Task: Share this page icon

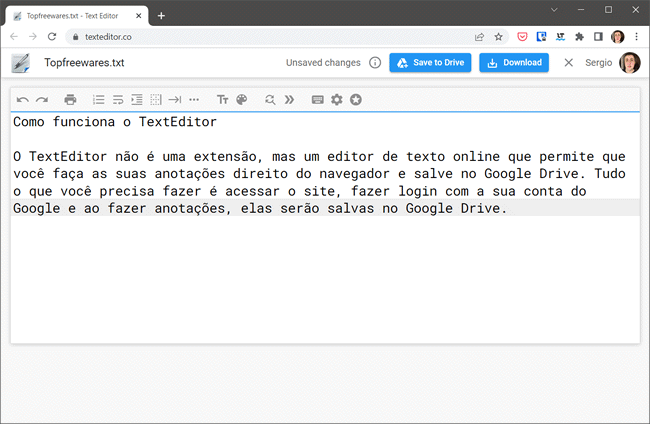Action: (x=479, y=37)
